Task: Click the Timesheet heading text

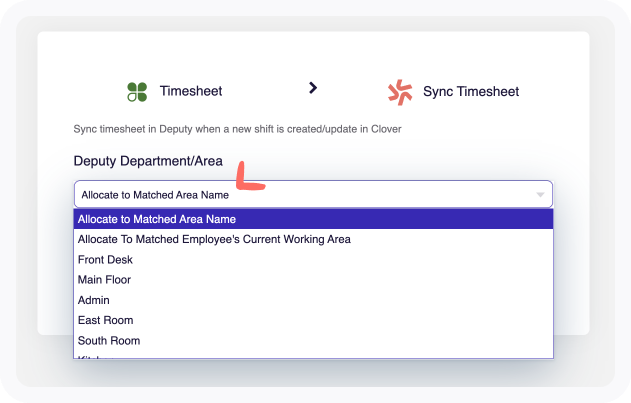Action: pos(191,91)
